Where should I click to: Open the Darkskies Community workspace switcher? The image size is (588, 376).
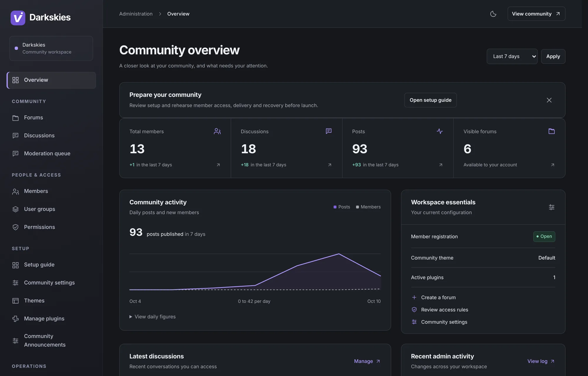point(51,49)
